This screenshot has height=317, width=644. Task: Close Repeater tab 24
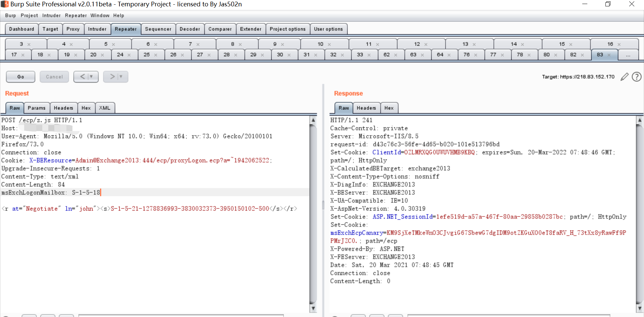point(129,55)
